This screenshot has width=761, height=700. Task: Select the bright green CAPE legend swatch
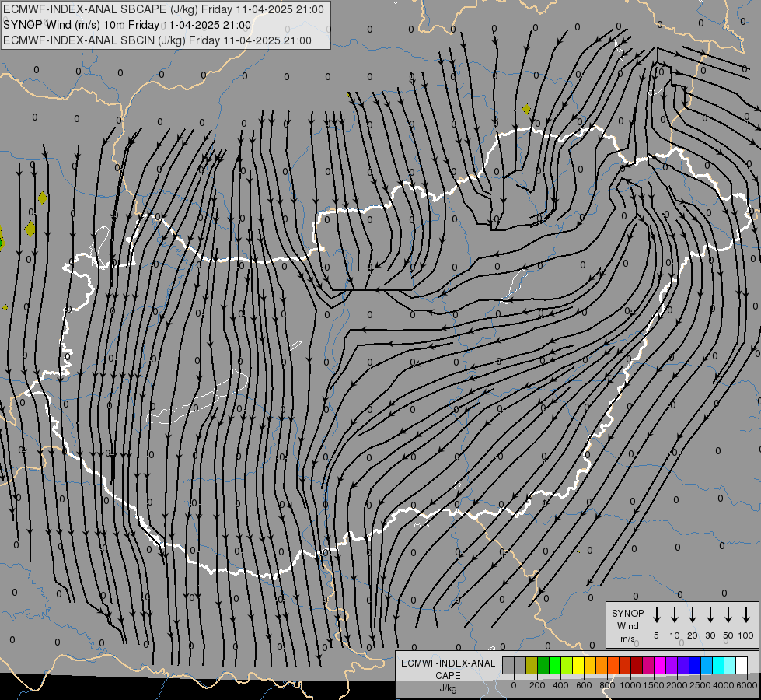[x=555, y=665]
